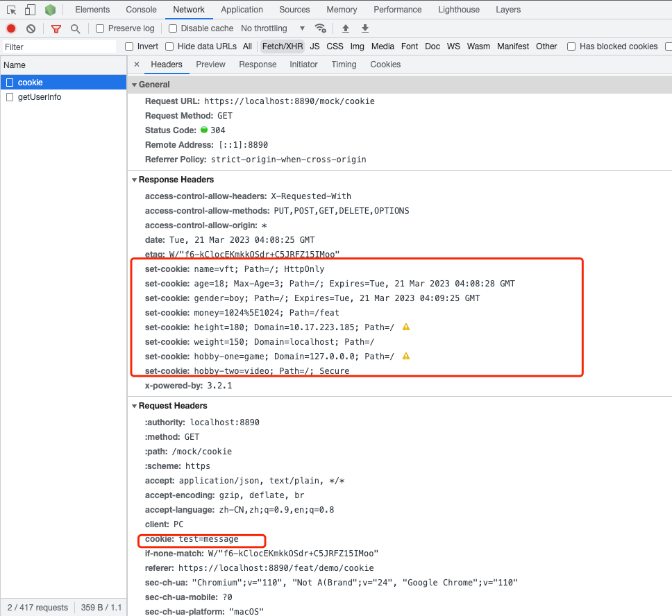
Task: Collapse the Response Headers section
Action: [135, 180]
